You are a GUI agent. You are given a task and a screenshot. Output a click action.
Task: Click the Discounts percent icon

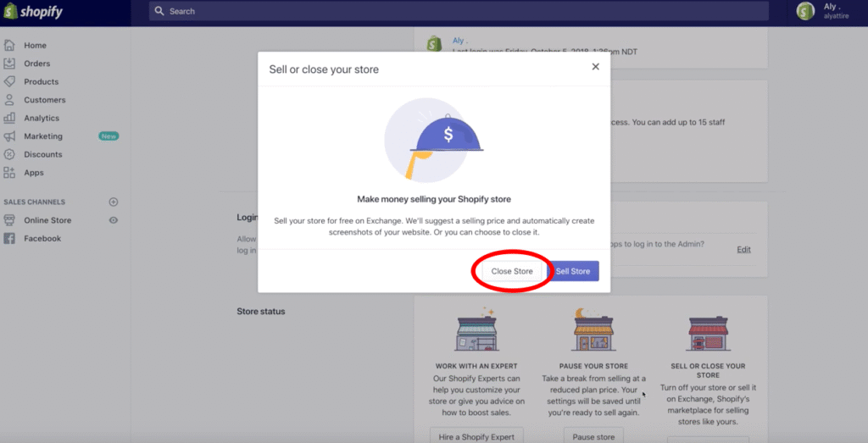[9, 154]
